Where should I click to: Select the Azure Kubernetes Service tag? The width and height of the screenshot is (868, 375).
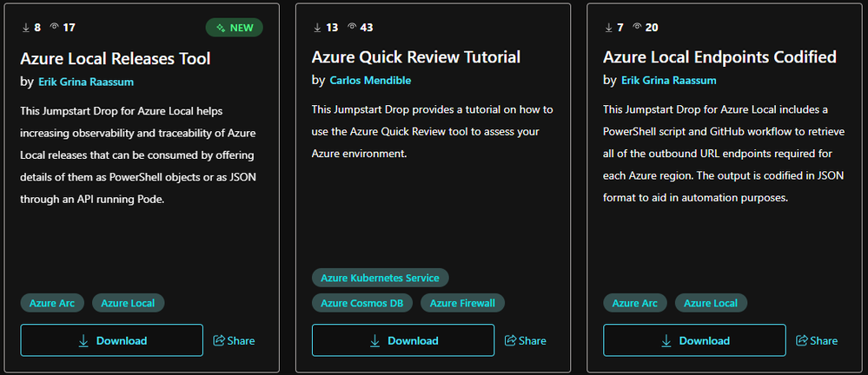(x=381, y=278)
